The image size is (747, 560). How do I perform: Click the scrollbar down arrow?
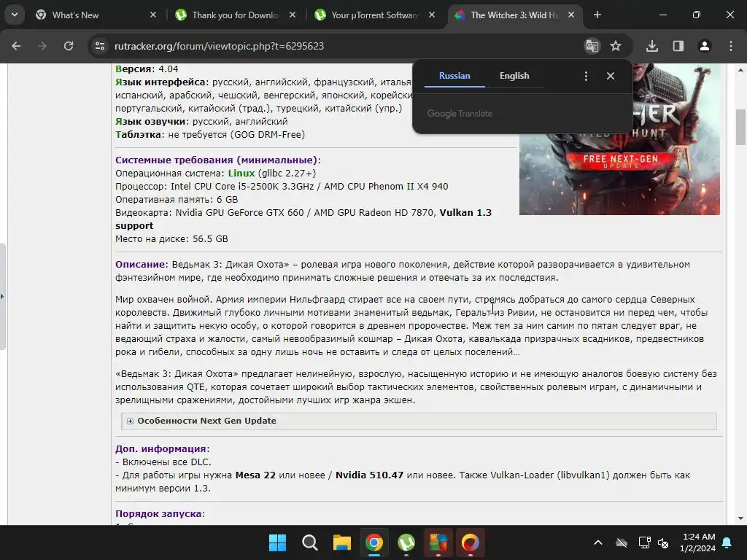740,518
